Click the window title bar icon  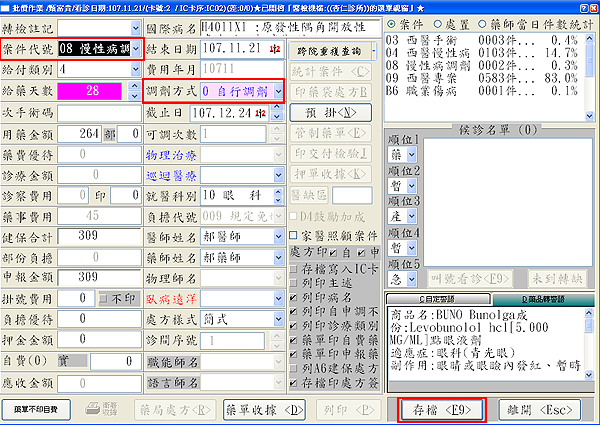8,7
